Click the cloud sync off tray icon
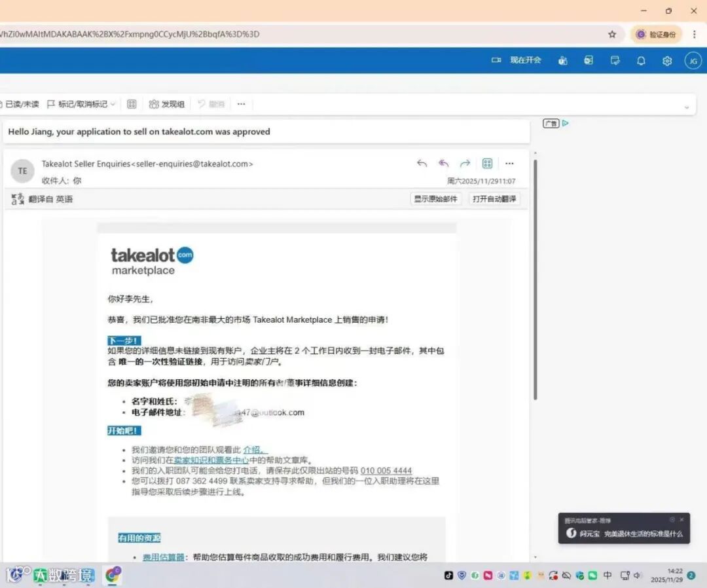Image resolution: width=707 pixels, height=588 pixels. click(566, 576)
